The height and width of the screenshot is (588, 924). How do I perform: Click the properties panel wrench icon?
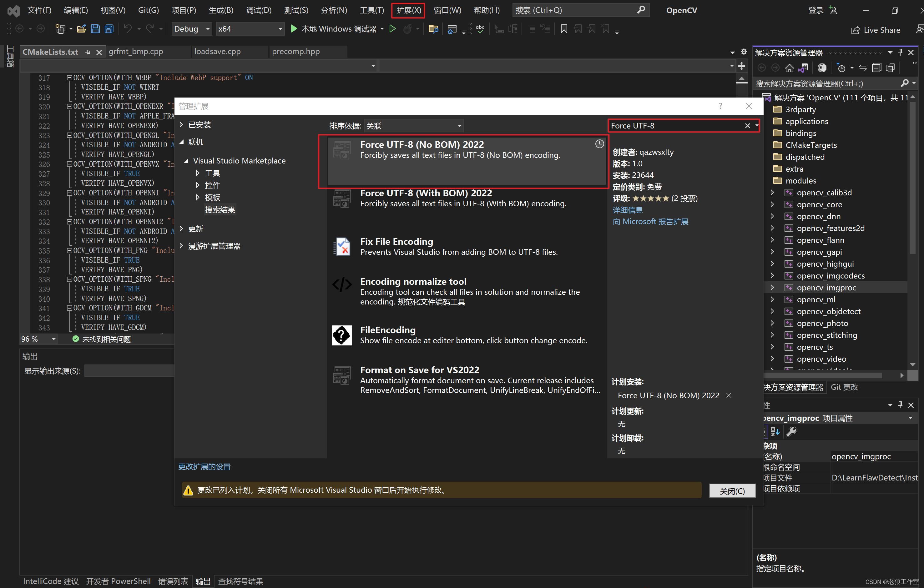[791, 432]
